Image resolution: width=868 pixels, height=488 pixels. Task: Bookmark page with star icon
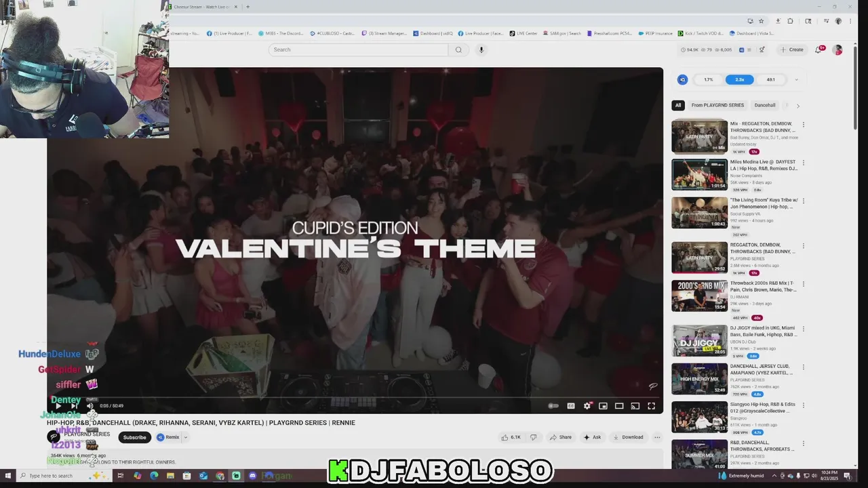tap(762, 21)
